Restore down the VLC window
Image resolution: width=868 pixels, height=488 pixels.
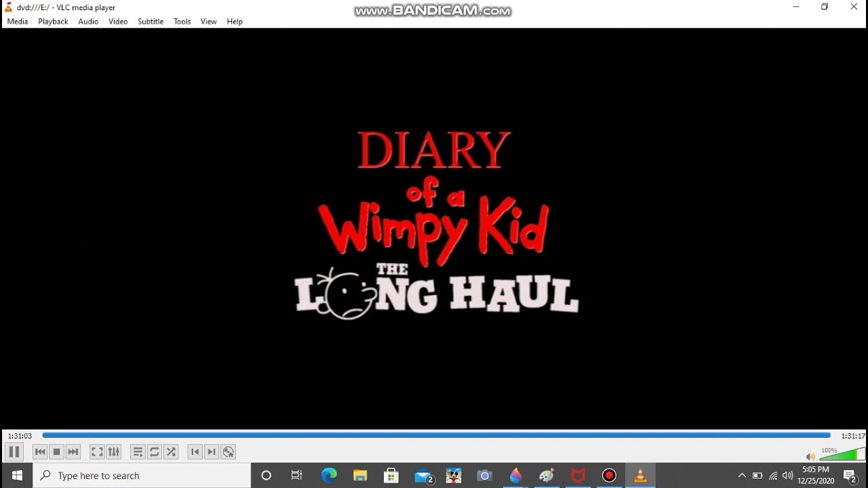(825, 7)
